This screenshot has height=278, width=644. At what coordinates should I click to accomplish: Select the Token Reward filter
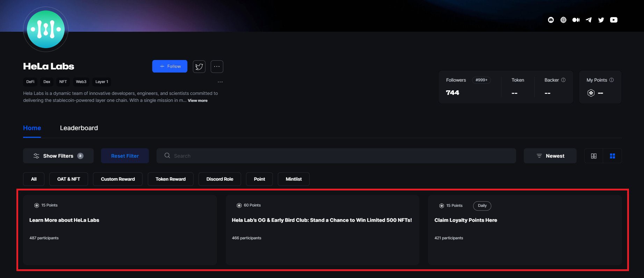click(x=171, y=179)
